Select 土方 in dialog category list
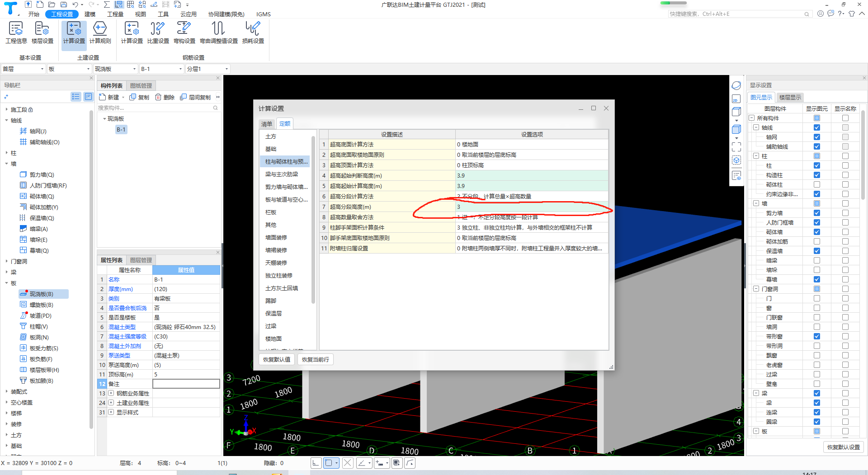868x475 pixels. [x=271, y=136]
